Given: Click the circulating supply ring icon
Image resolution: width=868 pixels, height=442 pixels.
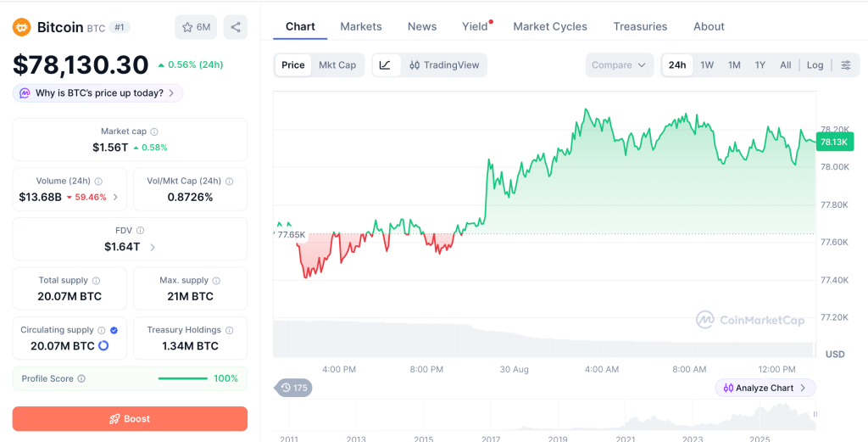Looking at the screenshot, I should 103,345.
